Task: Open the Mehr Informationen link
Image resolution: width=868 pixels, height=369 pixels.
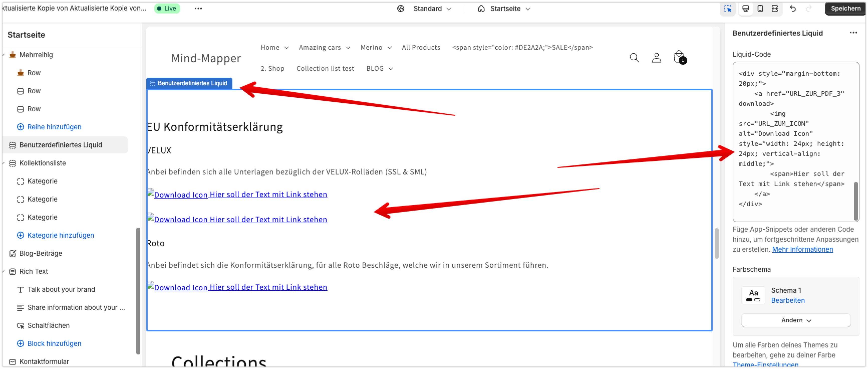Action: tap(802, 249)
